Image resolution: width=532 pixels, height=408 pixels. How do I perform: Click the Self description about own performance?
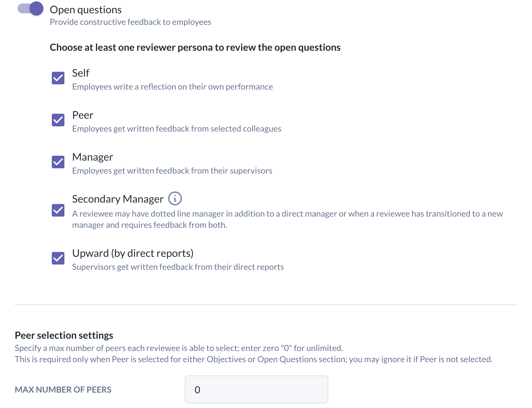click(173, 87)
